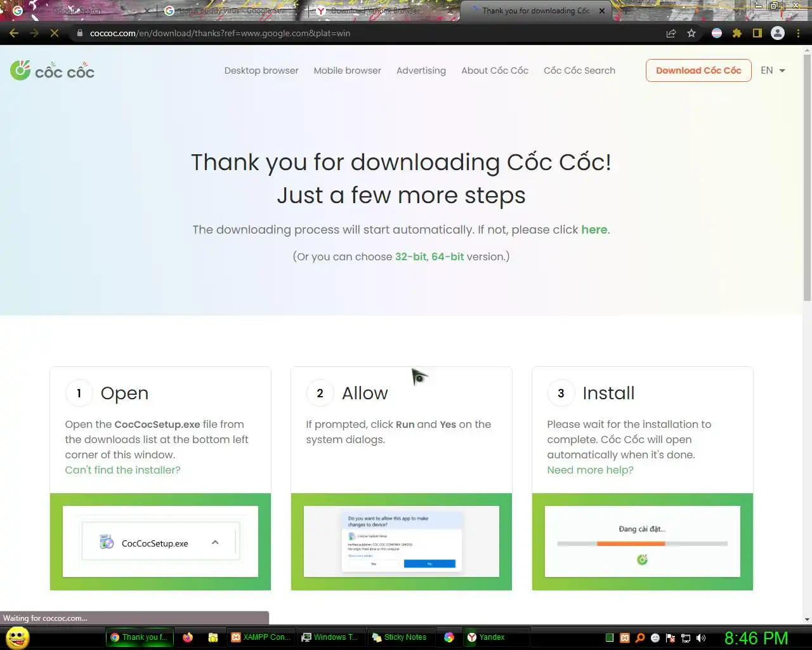Click Need more help? link
Viewport: 812px width, 650px height.
(590, 470)
